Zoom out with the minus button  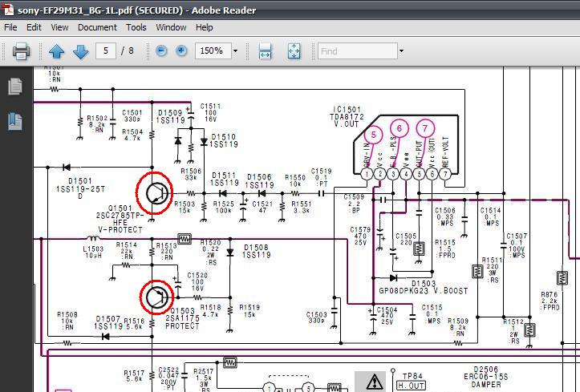point(161,51)
